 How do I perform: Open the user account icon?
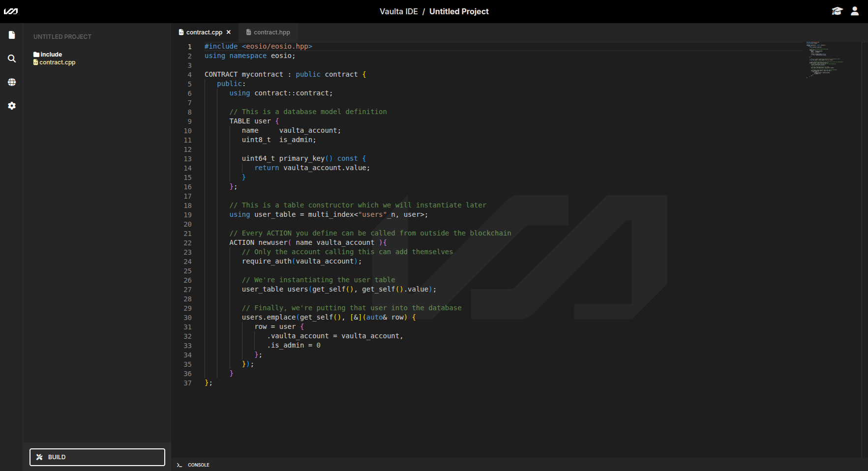854,11
